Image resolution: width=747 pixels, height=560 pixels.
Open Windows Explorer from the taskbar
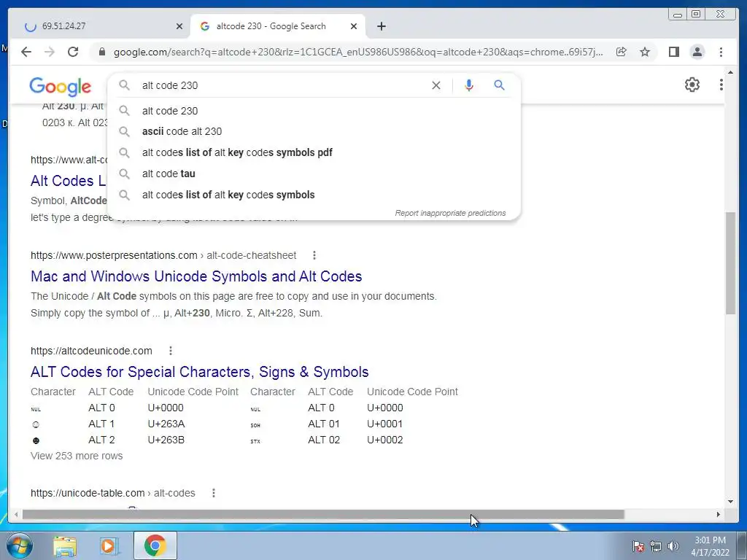coord(65,545)
